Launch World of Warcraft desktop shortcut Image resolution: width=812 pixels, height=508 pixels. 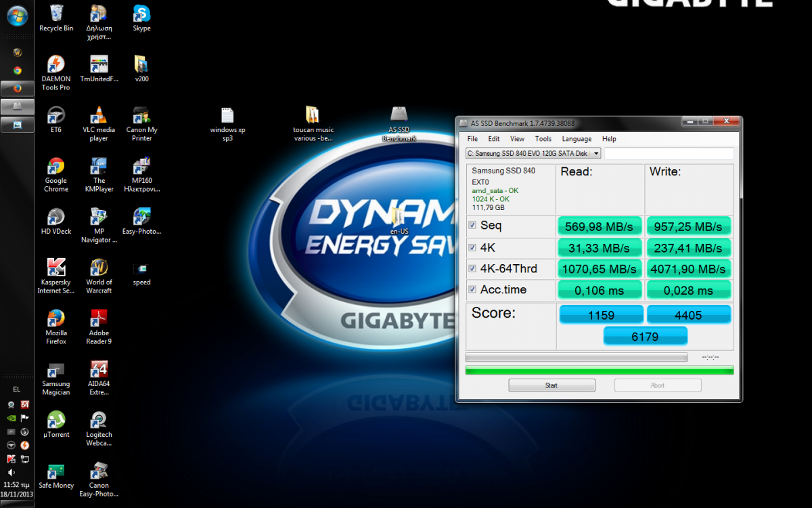coord(99,276)
